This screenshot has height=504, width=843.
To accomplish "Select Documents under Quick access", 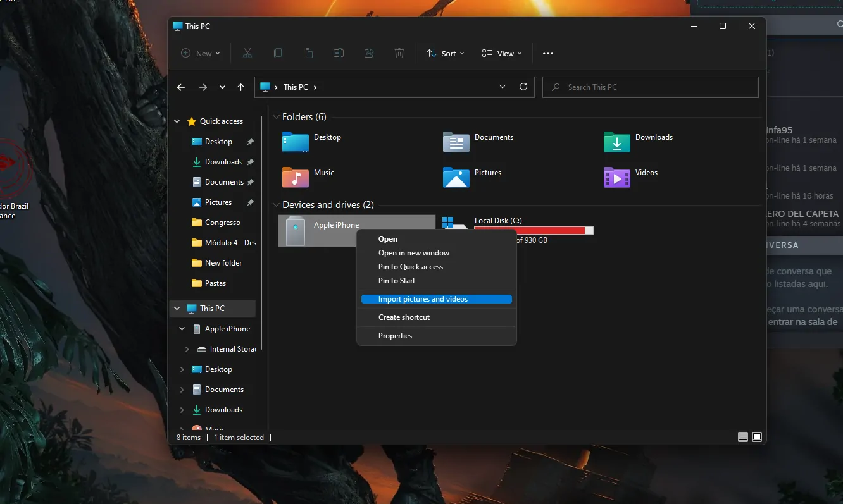I will point(216,182).
